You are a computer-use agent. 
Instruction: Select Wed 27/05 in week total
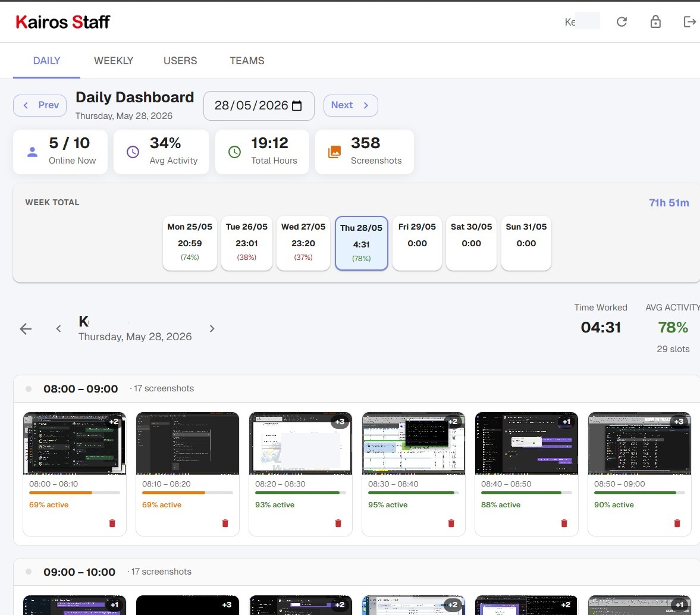[303, 243]
